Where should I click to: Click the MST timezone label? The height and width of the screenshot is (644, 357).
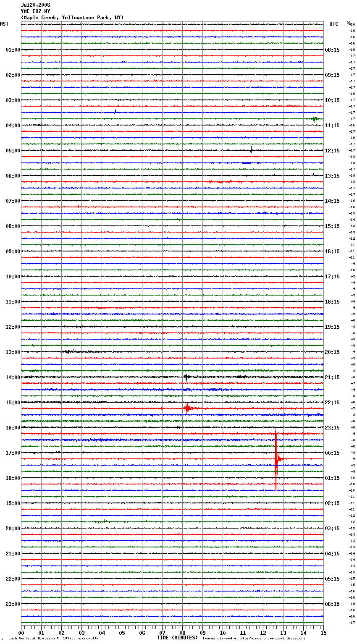click(x=4, y=24)
